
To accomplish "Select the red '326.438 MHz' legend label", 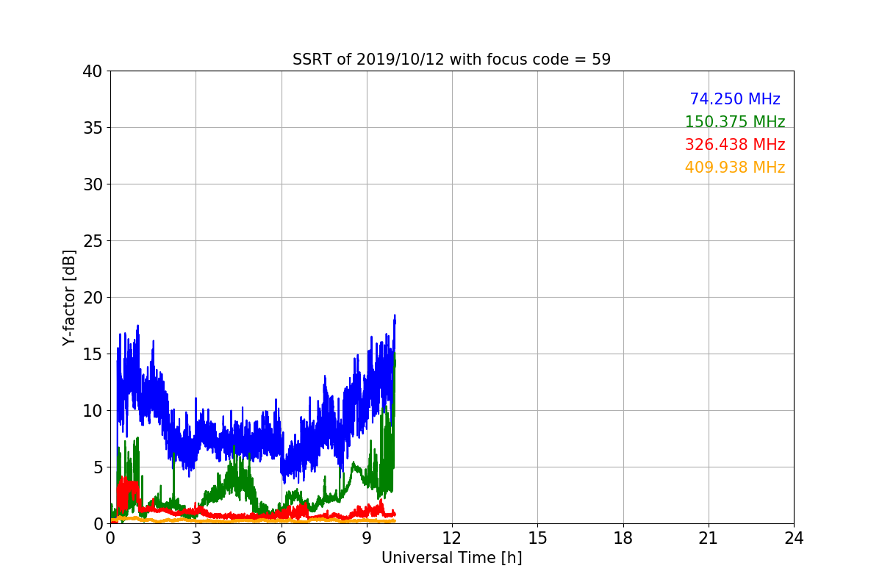I will coord(735,145).
